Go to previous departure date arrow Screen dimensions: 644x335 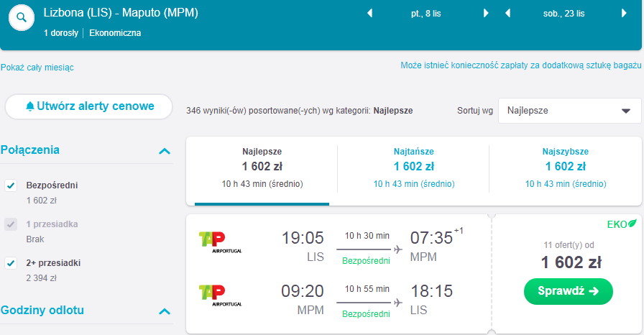[x=369, y=14]
